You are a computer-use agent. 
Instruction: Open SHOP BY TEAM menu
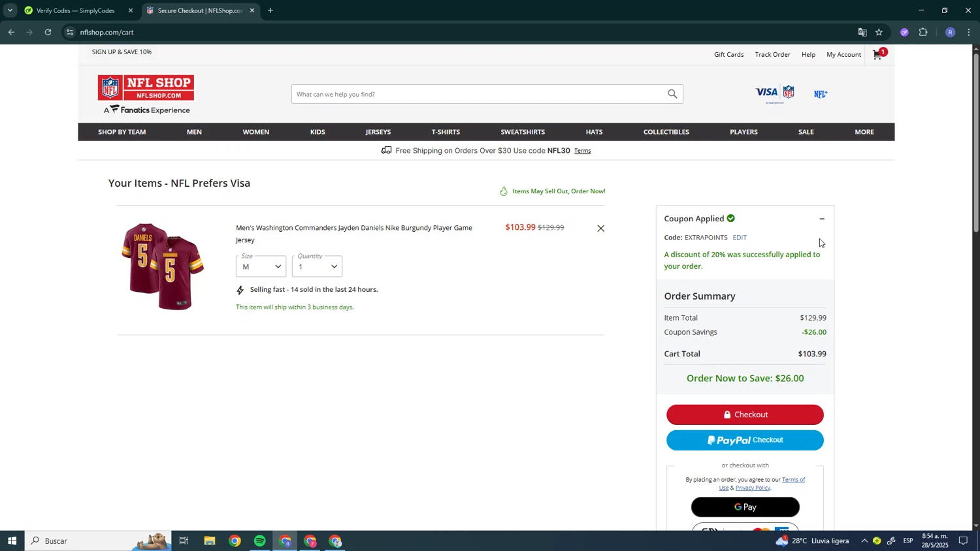pos(122,132)
